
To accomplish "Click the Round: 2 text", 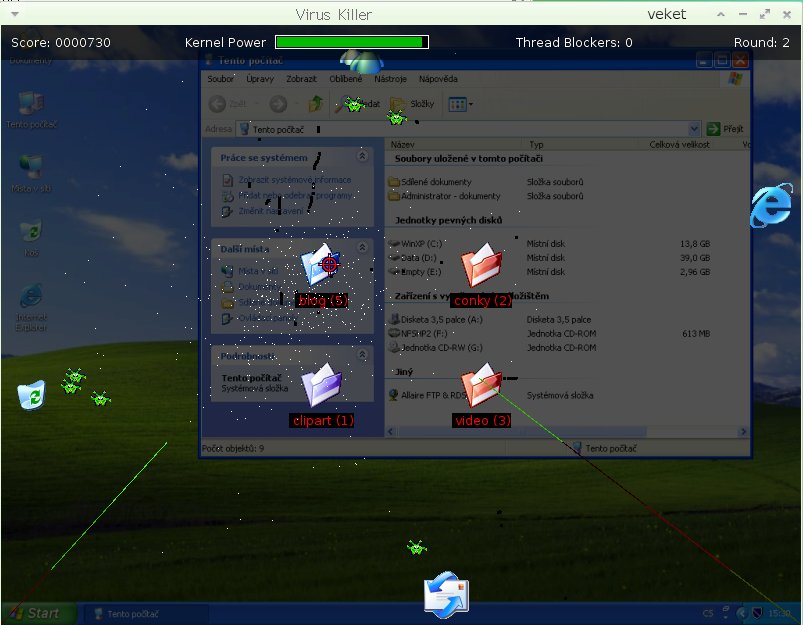I will 762,43.
